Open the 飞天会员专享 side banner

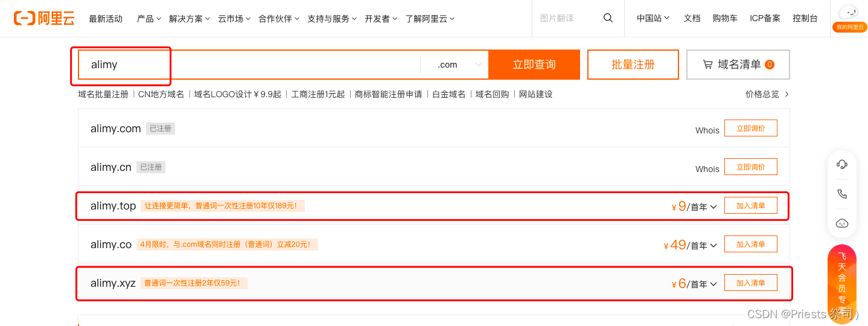(x=842, y=284)
